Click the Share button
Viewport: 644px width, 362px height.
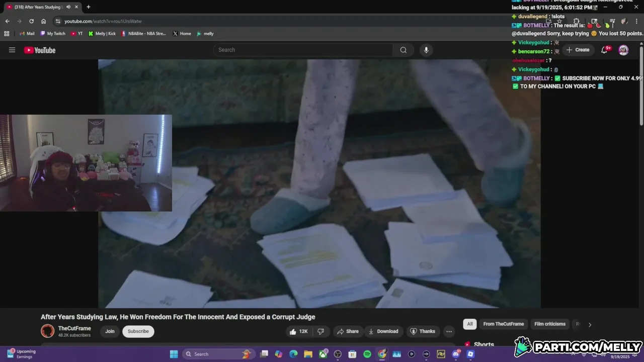(348, 331)
